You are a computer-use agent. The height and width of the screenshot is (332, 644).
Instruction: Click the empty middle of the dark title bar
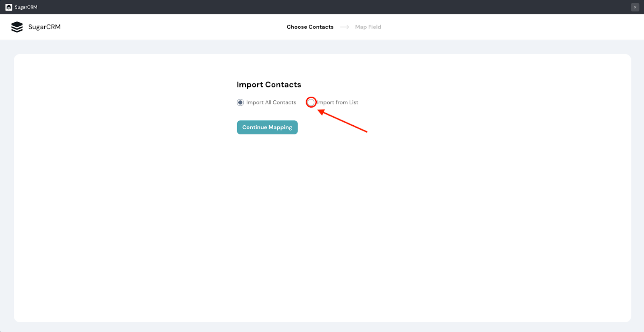tap(322, 7)
